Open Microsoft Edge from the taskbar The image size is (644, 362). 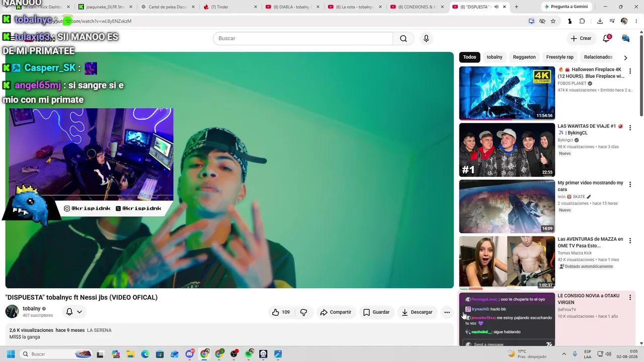pos(145,354)
